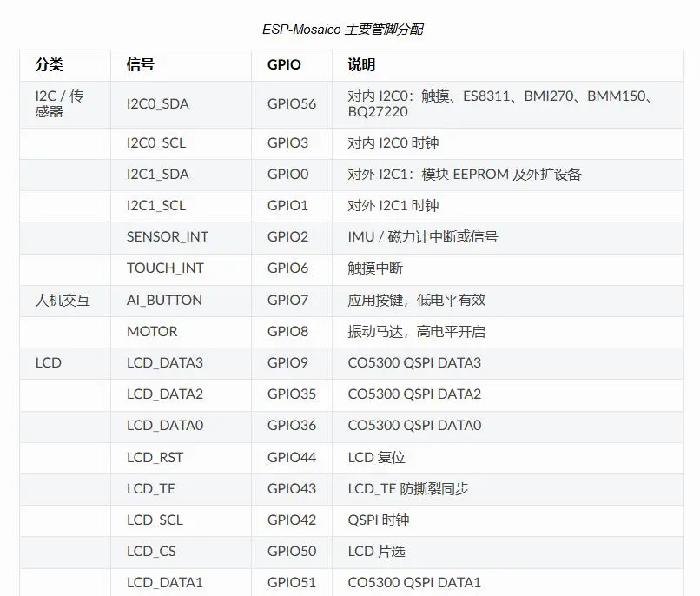Select the LCD_TE 防撕裂同步 description

pyautogui.click(x=408, y=489)
